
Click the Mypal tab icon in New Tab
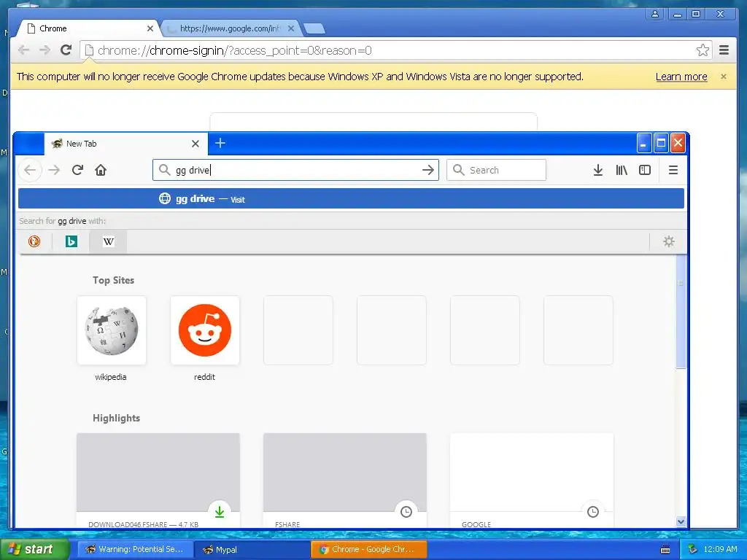point(57,144)
